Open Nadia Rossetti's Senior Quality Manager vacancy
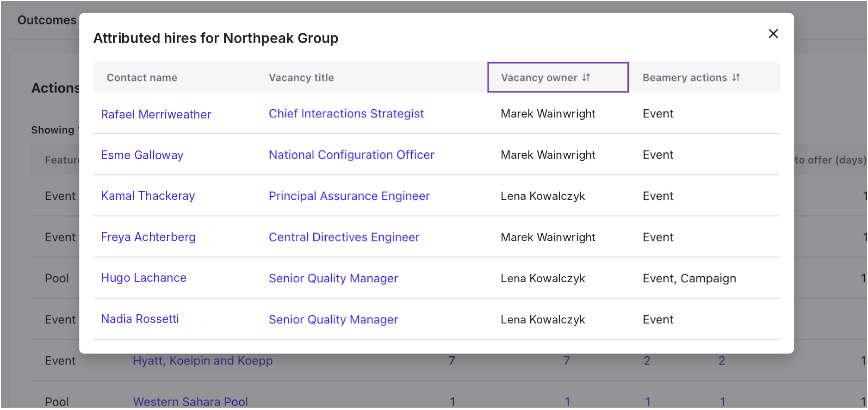 [333, 320]
